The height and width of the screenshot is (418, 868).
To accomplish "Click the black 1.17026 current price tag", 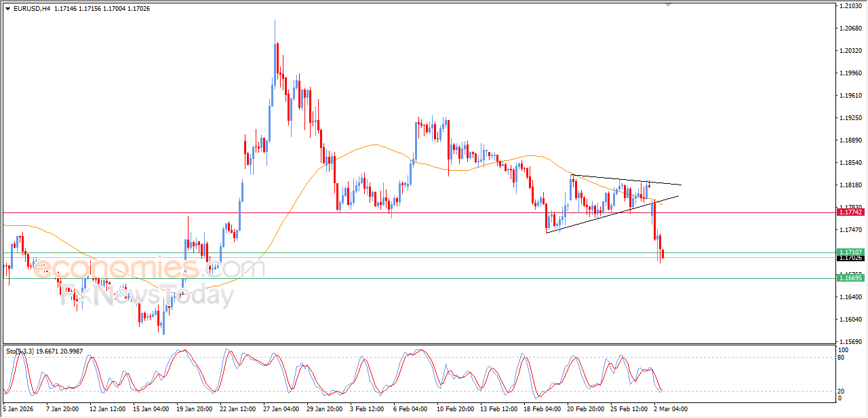I will tap(850, 258).
